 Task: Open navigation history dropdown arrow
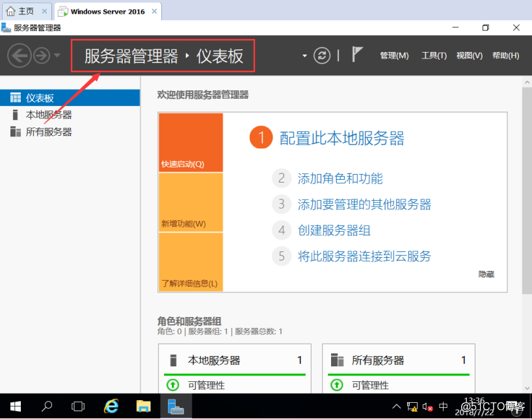(57, 55)
